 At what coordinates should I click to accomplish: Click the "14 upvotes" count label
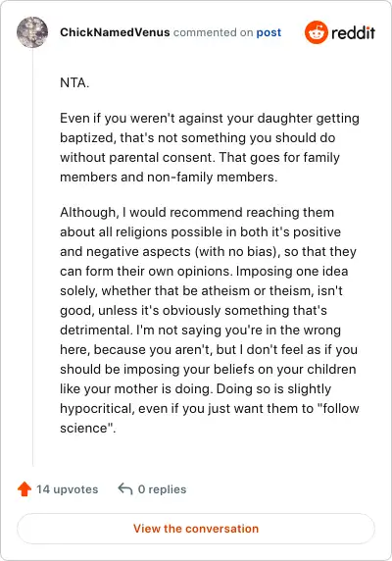pos(68,489)
